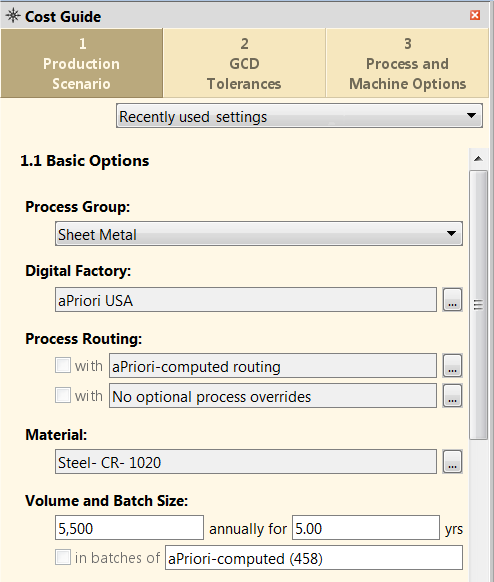494x582 pixels.
Task: Enable the optional process overrides checkbox
Action: 63,395
